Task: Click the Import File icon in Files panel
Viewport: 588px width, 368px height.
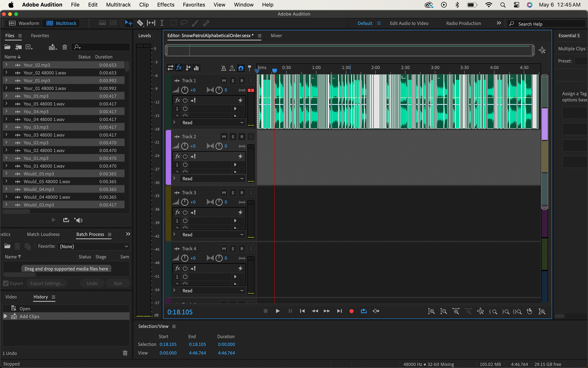Action: [18, 47]
